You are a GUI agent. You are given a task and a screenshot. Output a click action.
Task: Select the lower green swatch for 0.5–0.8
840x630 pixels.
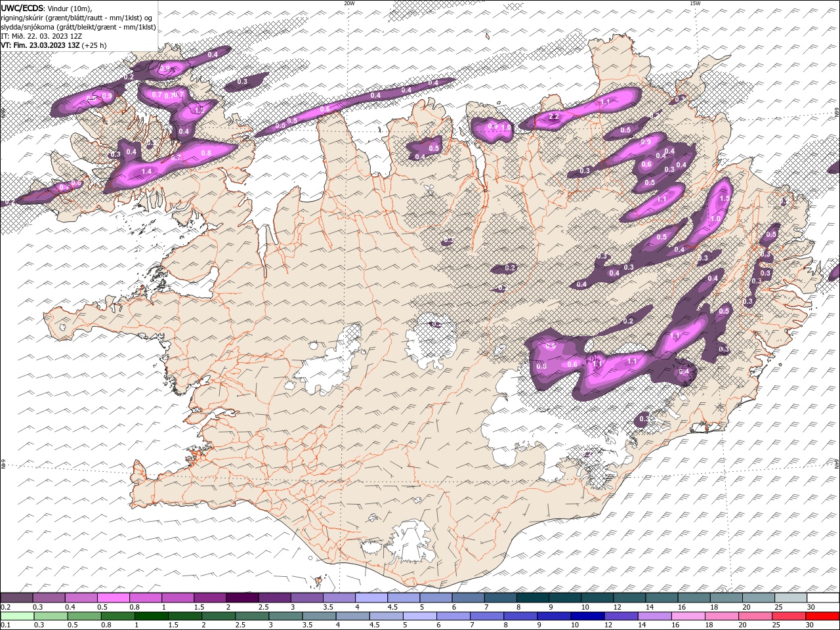84,616
